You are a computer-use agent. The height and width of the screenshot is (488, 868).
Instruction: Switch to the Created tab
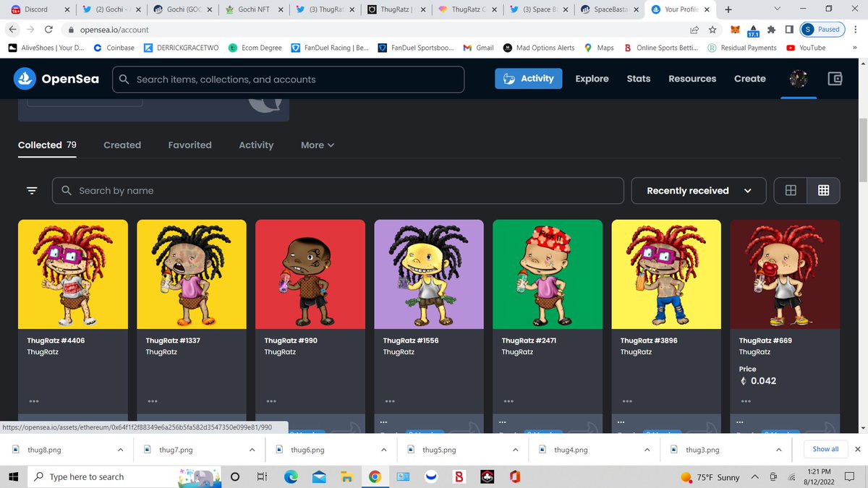coord(122,145)
